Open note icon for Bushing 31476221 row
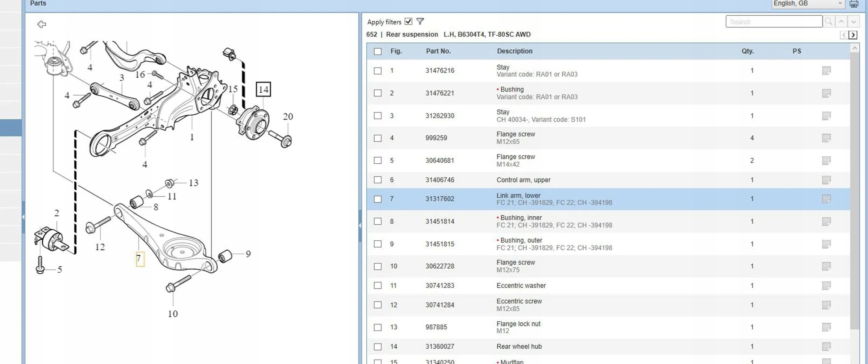 point(826,93)
